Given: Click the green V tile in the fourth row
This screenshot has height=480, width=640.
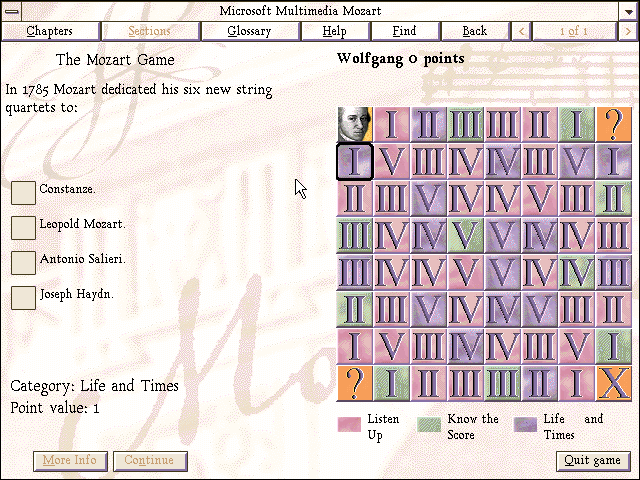Looking at the screenshot, I should [x=465, y=235].
